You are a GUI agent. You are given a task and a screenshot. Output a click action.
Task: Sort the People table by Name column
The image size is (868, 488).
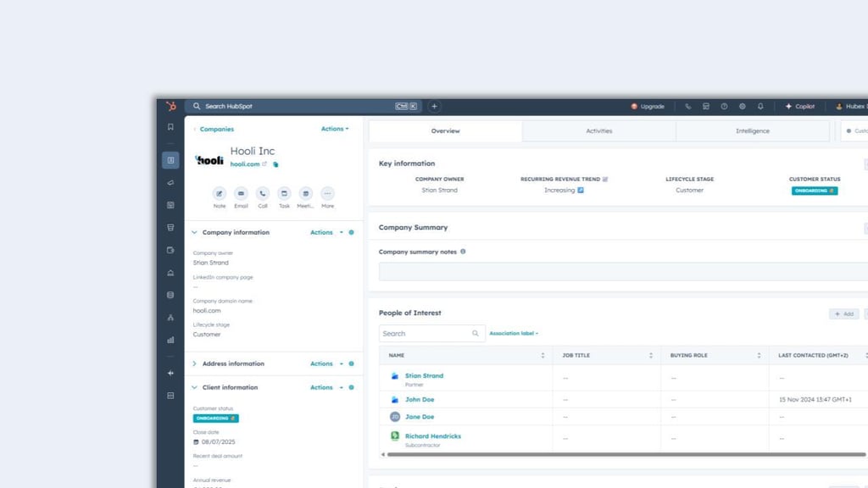coord(542,355)
